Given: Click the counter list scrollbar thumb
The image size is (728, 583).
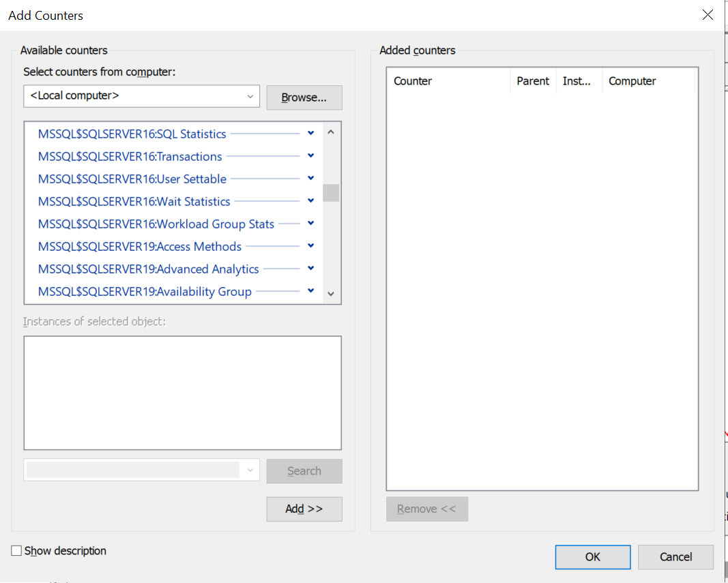Looking at the screenshot, I should [x=331, y=193].
